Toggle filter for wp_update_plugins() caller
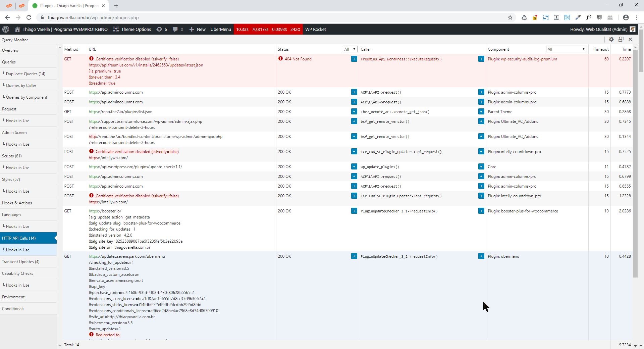 481,167
